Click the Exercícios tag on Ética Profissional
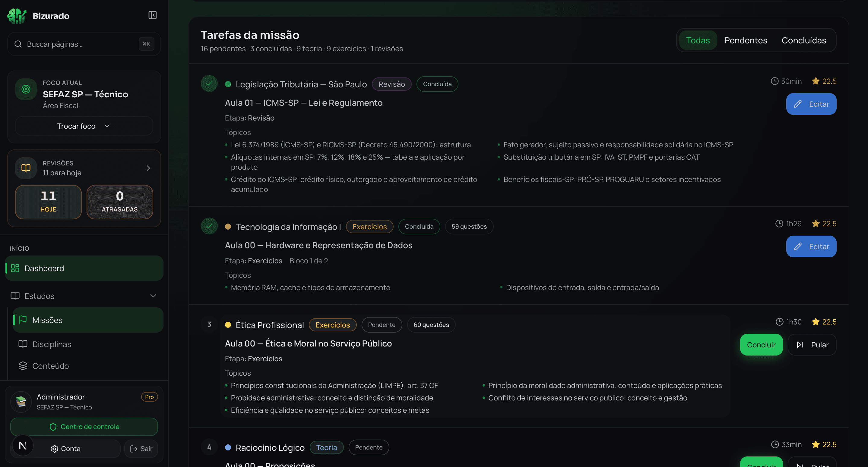The height and width of the screenshot is (467, 868). point(333,325)
